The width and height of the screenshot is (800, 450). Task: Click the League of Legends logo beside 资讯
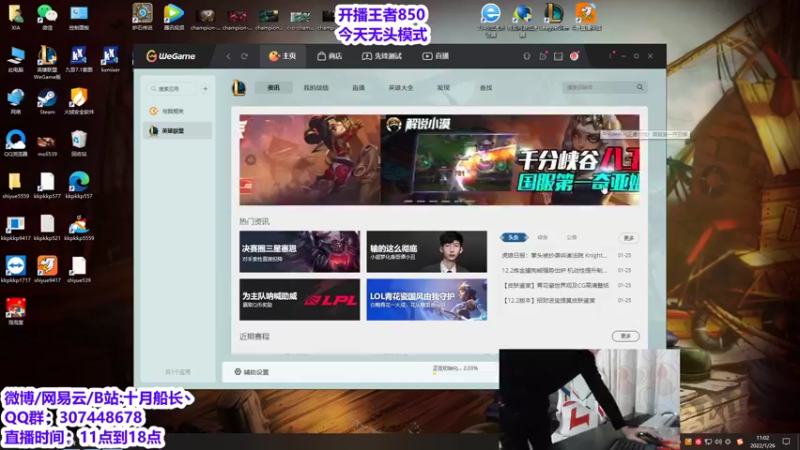[x=239, y=88]
